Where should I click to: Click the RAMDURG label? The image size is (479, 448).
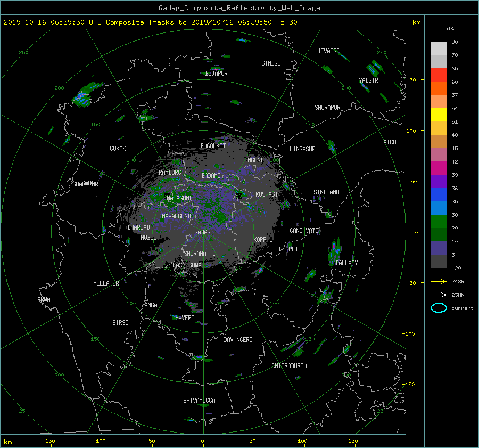170,173
